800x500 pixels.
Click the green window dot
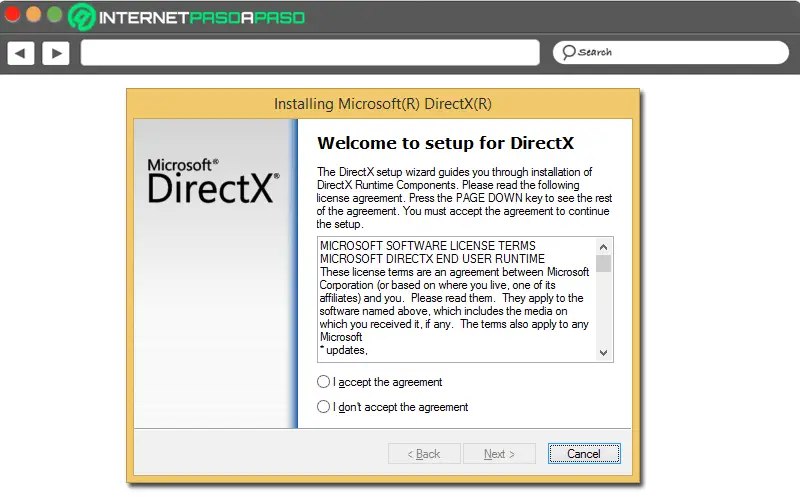[54, 14]
